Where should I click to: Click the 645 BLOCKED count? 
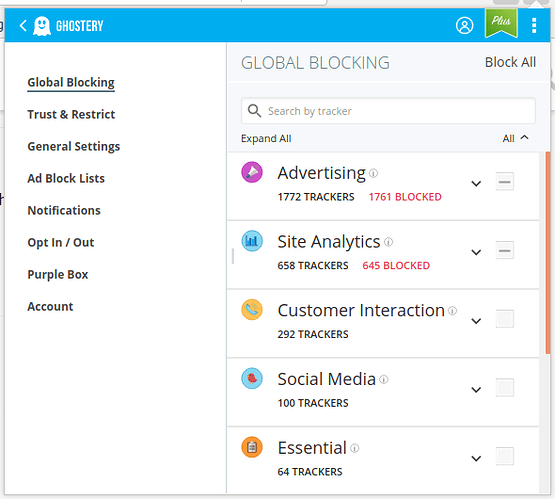coord(396,265)
